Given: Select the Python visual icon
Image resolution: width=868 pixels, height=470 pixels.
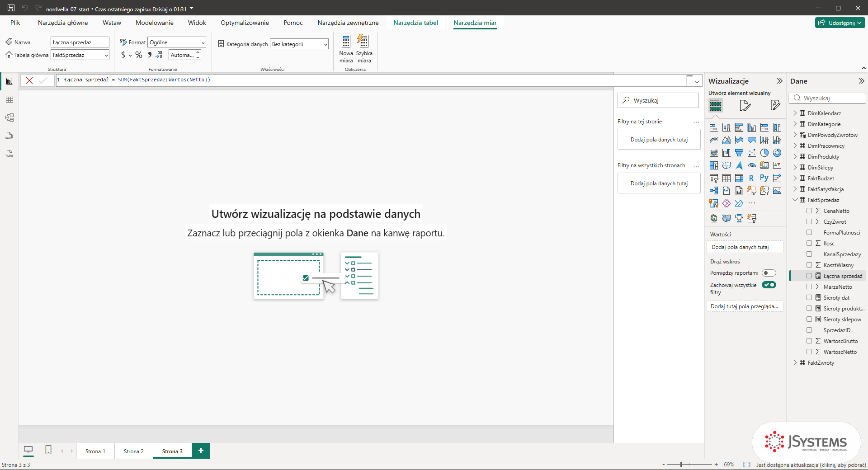Looking at the screenshot, I should (764, 178).
